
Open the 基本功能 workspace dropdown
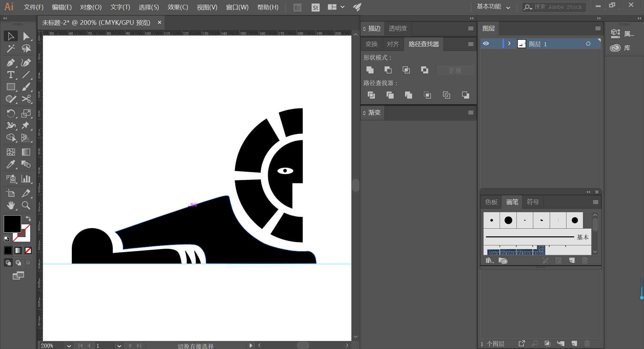click(x=493, y=7)
